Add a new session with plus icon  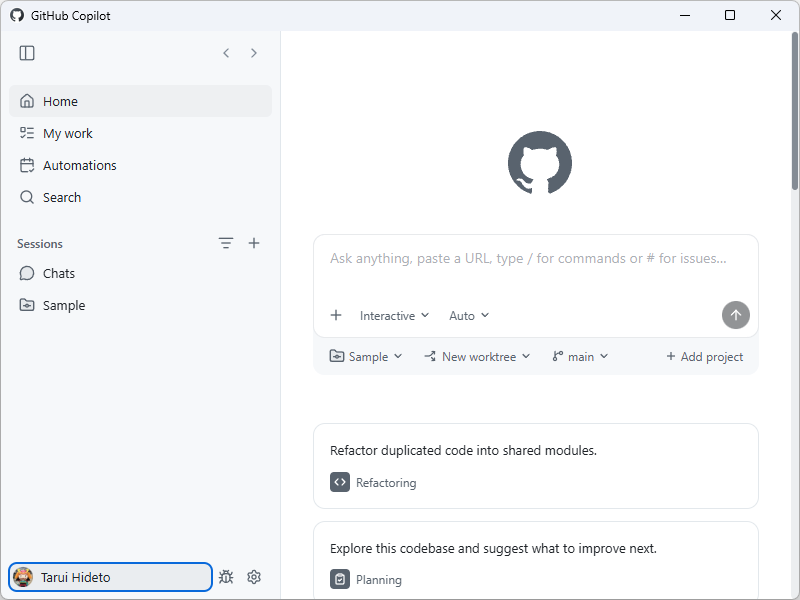pyautogui.click(x=254, y=243)
